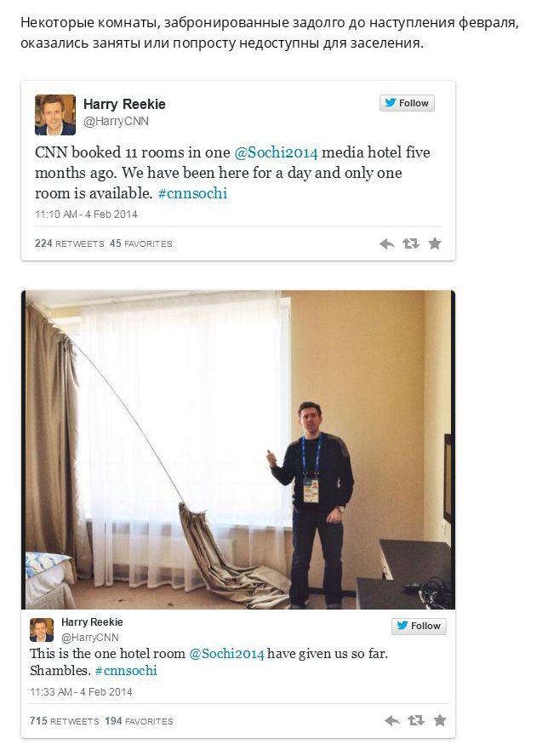View the 194 favorites count

(x=139, y=721)
